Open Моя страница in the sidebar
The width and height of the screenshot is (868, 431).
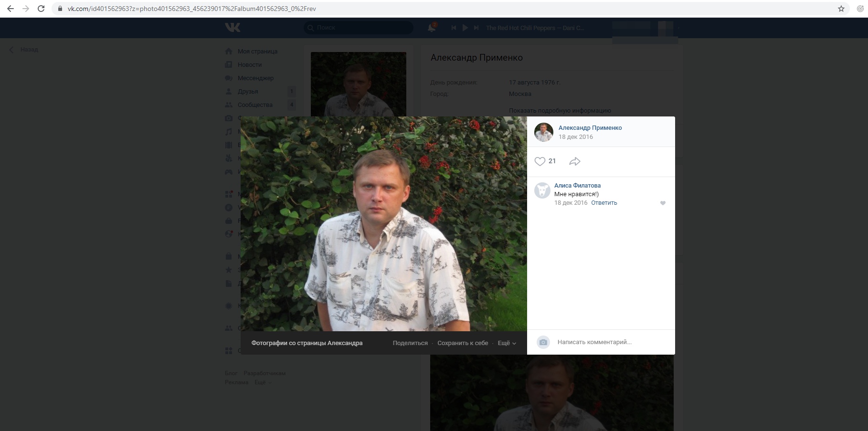[257, 51]
